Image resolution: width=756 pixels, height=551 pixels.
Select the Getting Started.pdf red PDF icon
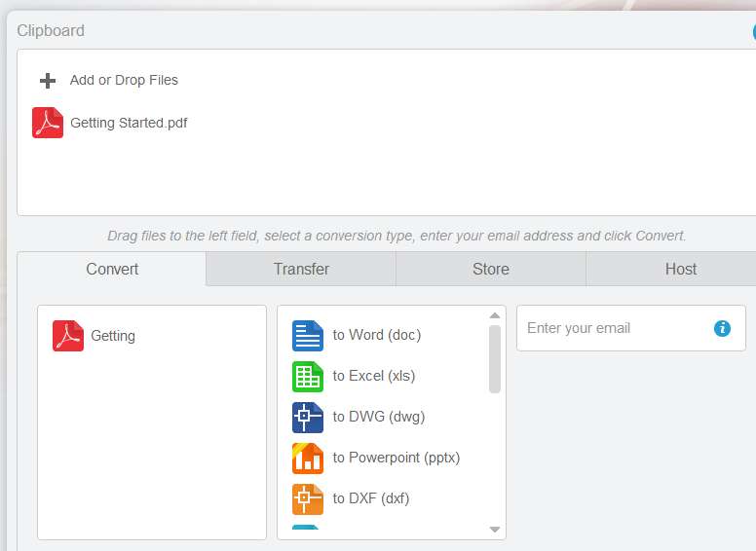click(47, 123)
